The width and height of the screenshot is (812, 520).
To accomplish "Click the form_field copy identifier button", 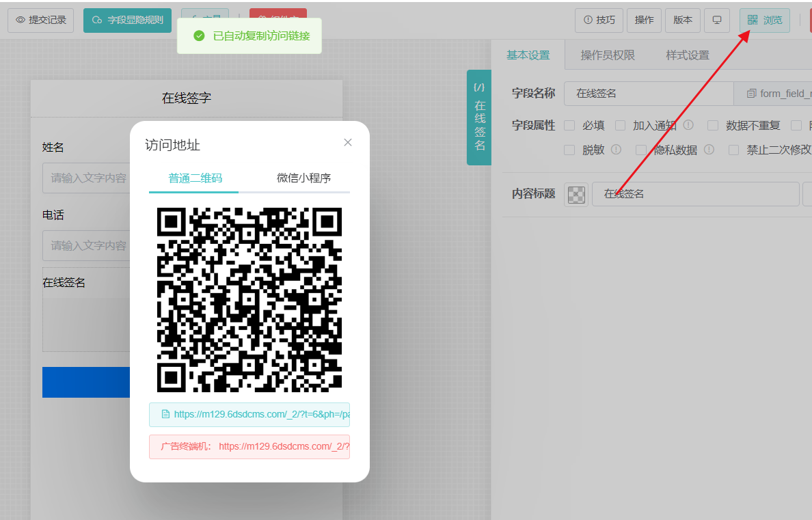I will 773,93.
